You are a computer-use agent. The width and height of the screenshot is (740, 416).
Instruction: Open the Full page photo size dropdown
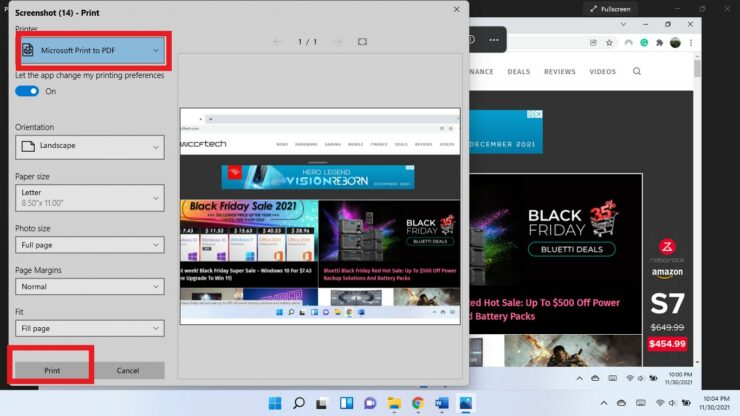(90, 245)
